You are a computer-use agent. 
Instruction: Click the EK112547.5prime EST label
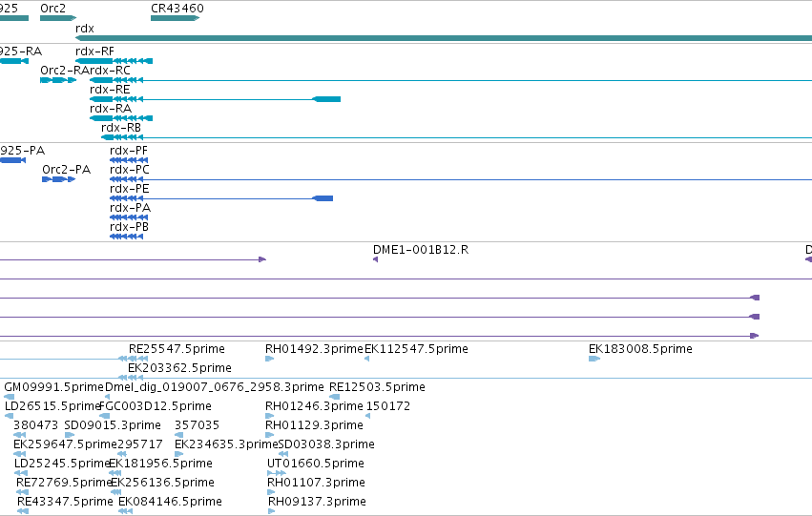pos(416,349)
